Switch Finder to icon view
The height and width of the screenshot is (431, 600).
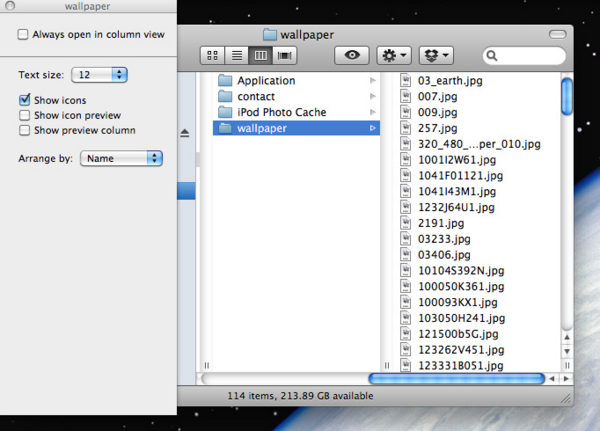coord(212,56)
